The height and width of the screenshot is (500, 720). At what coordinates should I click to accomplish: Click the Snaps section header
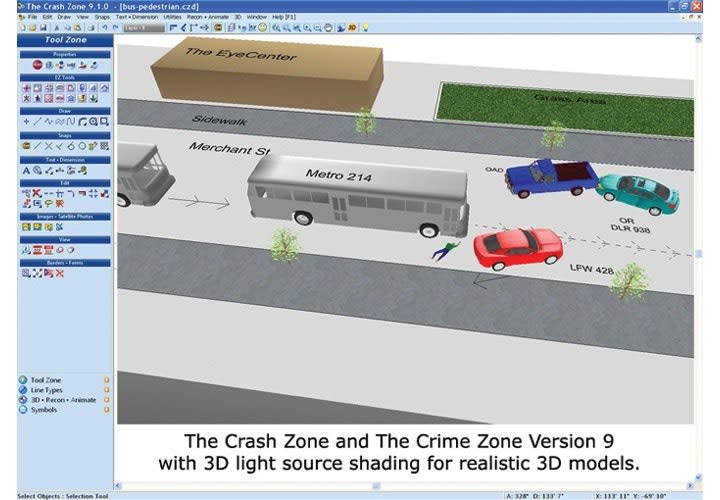(65, 135)
